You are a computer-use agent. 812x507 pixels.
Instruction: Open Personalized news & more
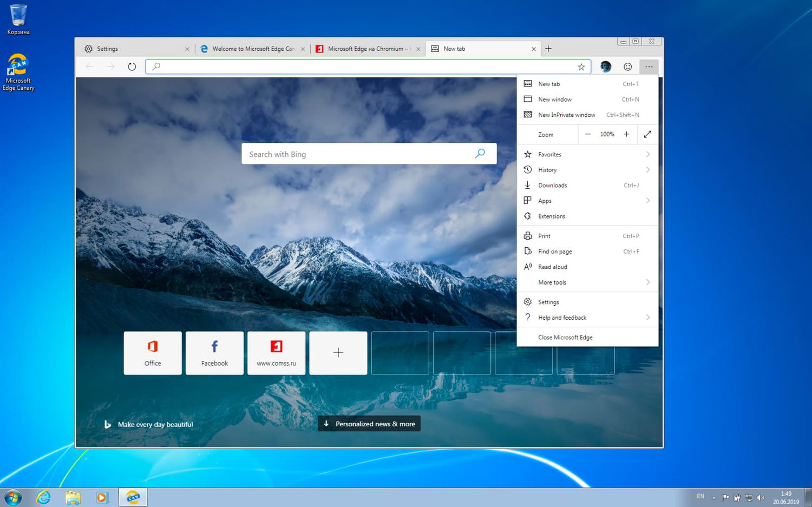tap(369, 424)
